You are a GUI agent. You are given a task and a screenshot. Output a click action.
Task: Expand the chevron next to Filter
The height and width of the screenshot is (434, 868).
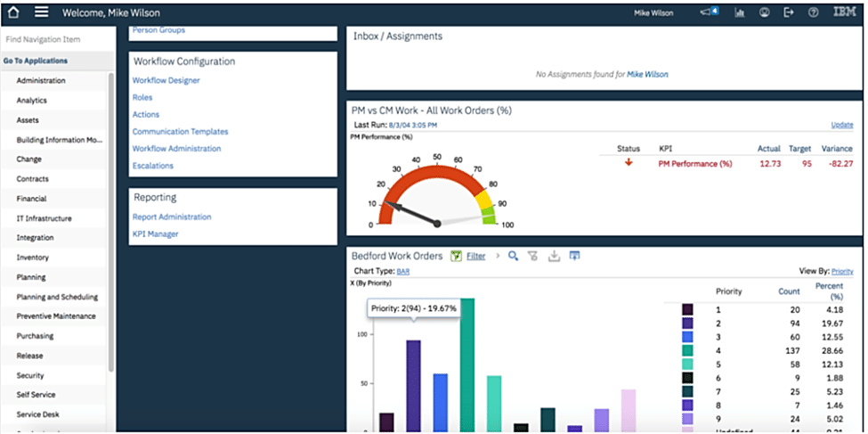point(497,256)
